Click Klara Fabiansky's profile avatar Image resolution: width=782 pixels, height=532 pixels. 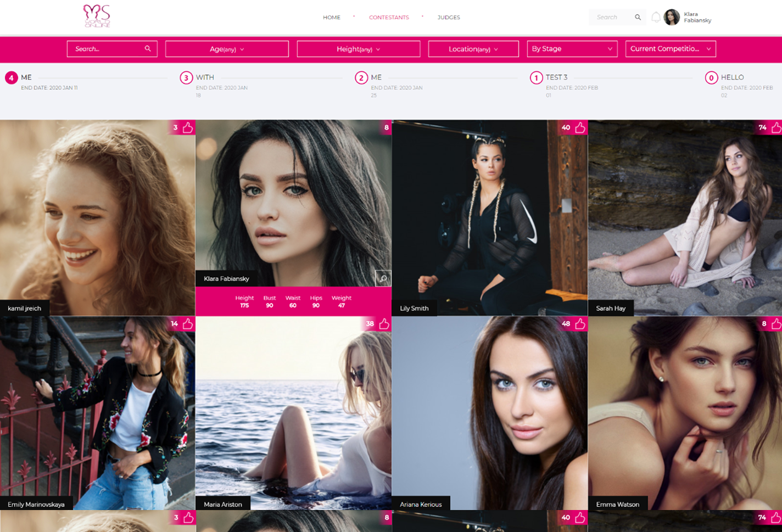pyautogui.click(x=671, y=18)
